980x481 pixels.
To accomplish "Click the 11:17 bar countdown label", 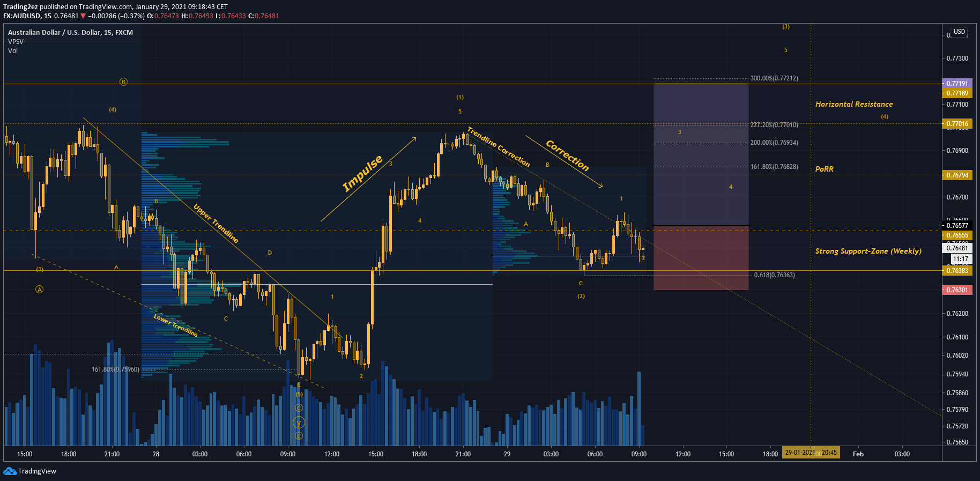I will 961,259.
